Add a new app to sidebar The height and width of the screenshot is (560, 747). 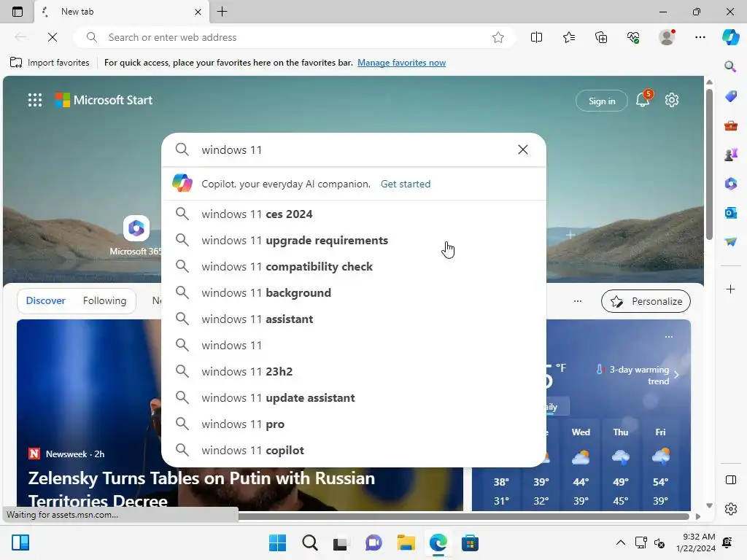(x=730, y=289)
